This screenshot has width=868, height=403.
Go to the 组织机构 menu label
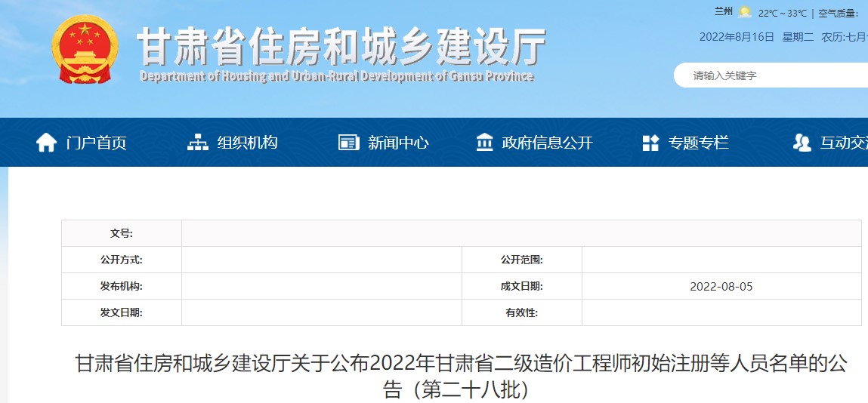(x=247, y=143)
